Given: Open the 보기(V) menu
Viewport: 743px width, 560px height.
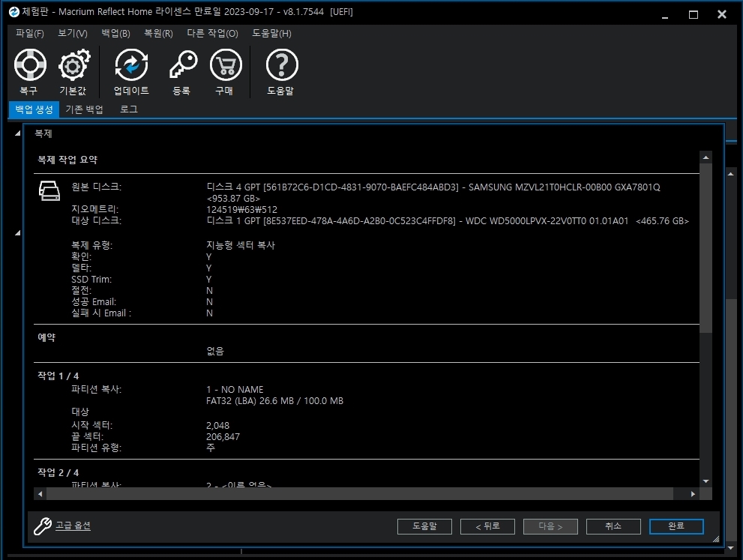Looking at the screenshot, I should pyautogui.click(x=73, y=33).
